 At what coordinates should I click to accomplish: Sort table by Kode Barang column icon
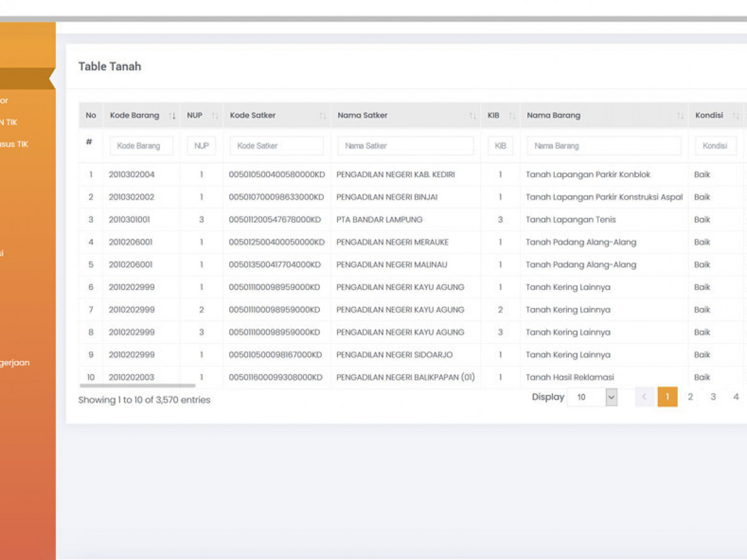click(x=172, y=116)
